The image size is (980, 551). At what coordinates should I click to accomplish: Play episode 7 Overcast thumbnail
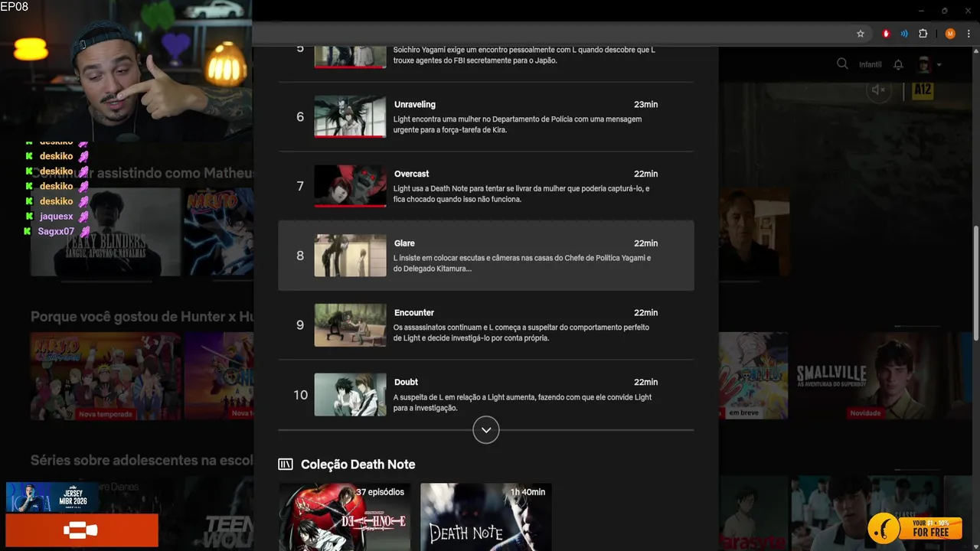point(350,186)
